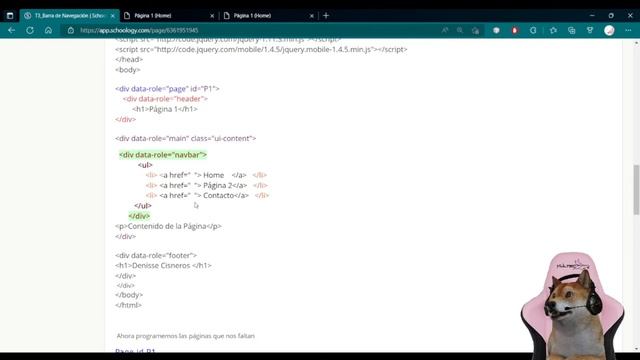The width and height of the screenshot is (640, 360).
Task: Restore down the browser window
Action: click(611, 16)
